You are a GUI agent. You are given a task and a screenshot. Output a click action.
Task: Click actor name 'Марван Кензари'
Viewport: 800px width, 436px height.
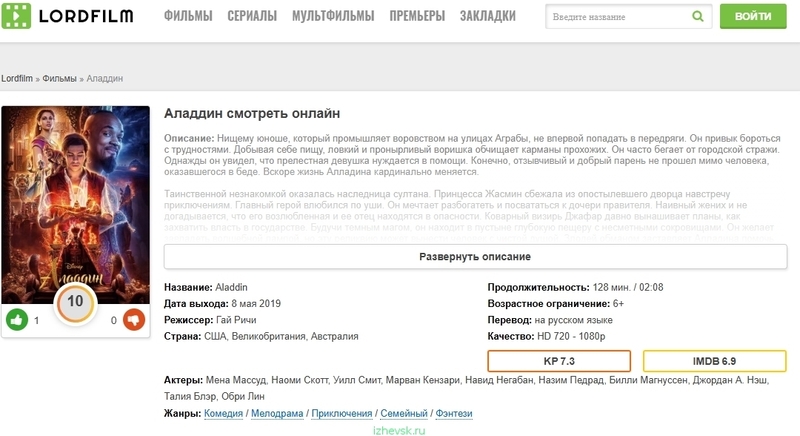(422, 380)
